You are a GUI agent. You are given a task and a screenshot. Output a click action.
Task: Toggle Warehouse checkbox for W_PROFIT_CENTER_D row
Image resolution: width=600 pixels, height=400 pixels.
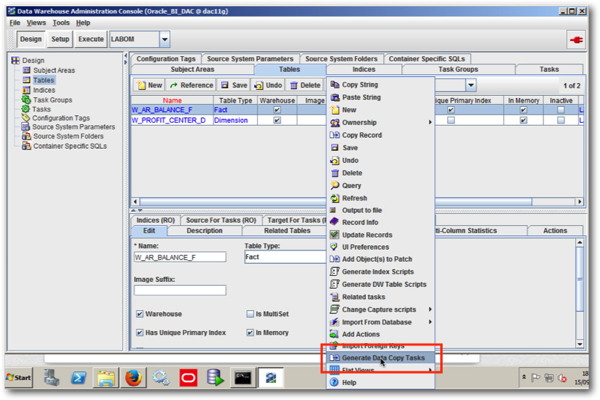277,120
